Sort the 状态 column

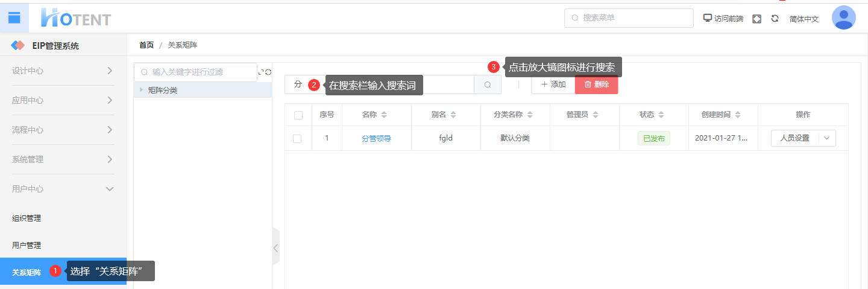[661, 115]
